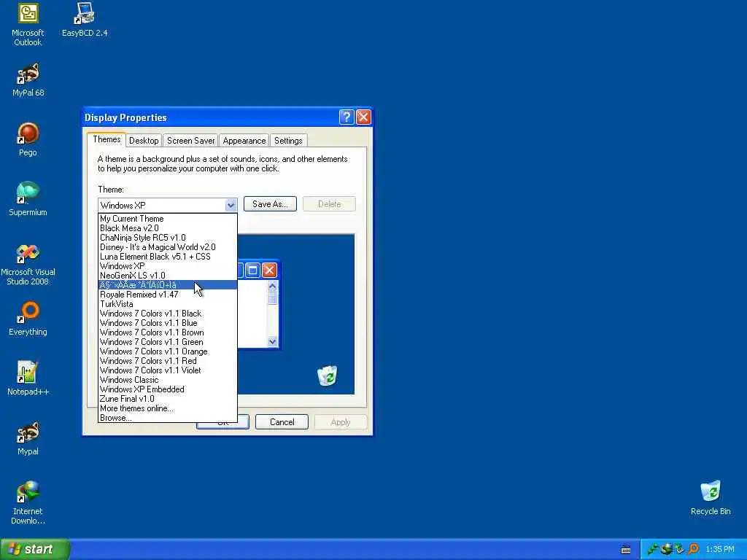Choose Zune Final v1.0 theme

[167, 399]
